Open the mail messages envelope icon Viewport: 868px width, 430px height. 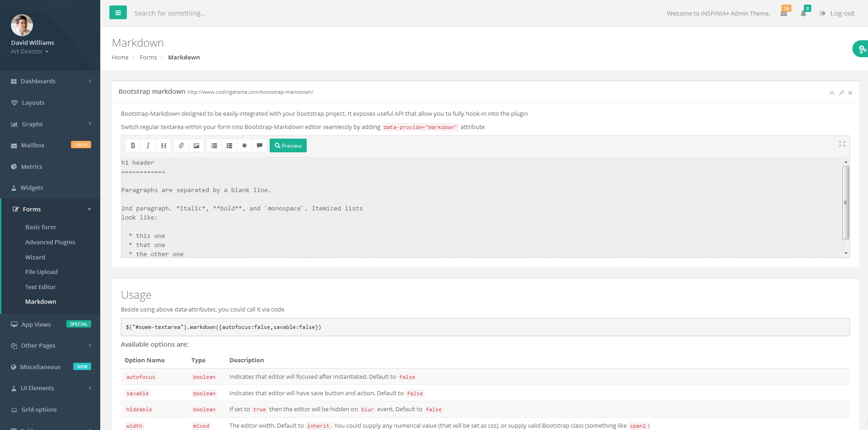pyautogui.click(x=784, y=13)
